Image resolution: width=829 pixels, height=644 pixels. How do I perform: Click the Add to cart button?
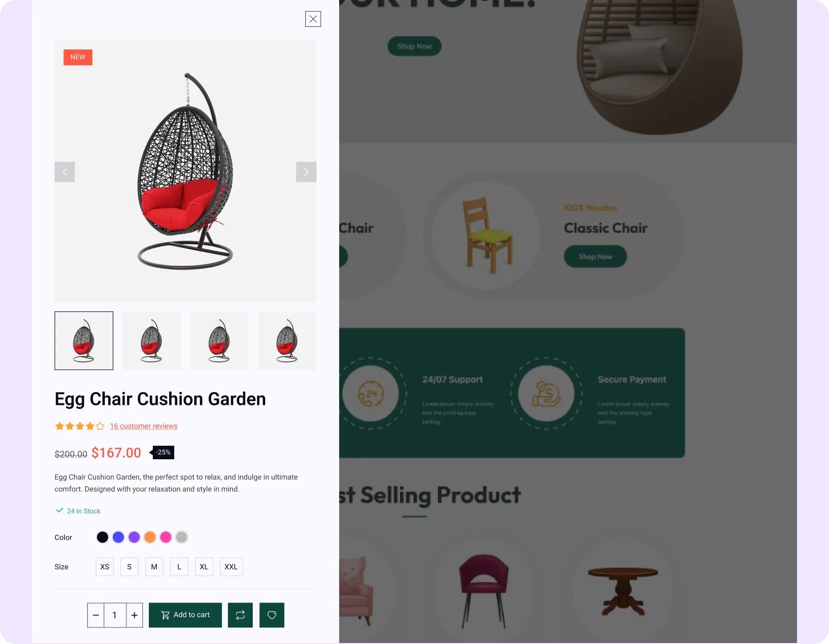(185, 615)
